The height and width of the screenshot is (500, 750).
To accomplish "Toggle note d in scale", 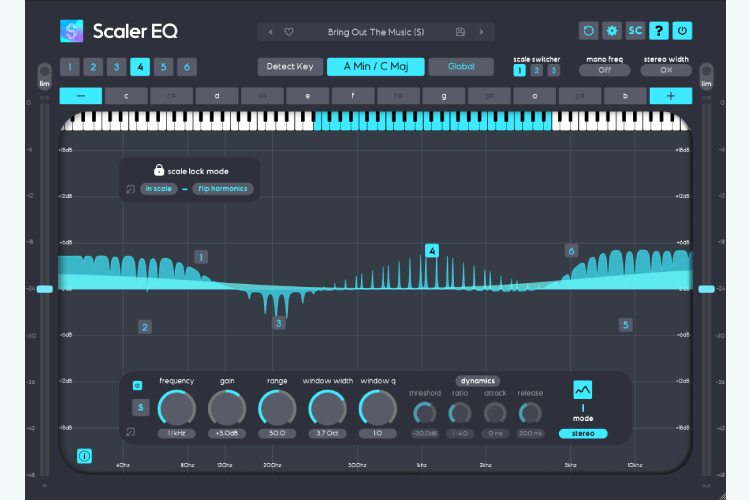I will point(217,96).
